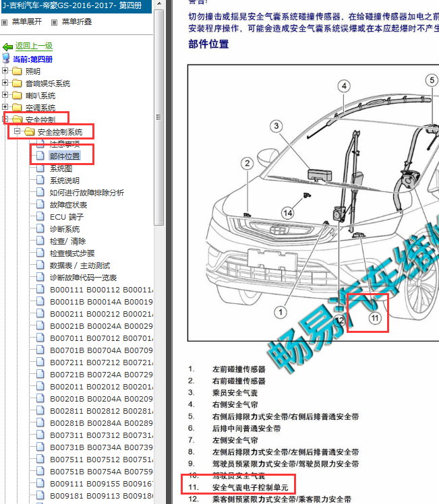
Task: Click document icon beside 系统说明
Action: coord(40,180)
